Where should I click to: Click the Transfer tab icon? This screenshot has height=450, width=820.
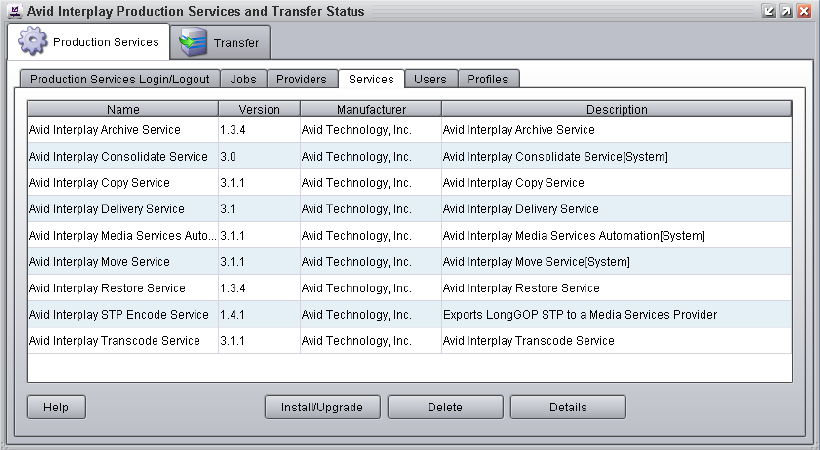click(194, 43)
